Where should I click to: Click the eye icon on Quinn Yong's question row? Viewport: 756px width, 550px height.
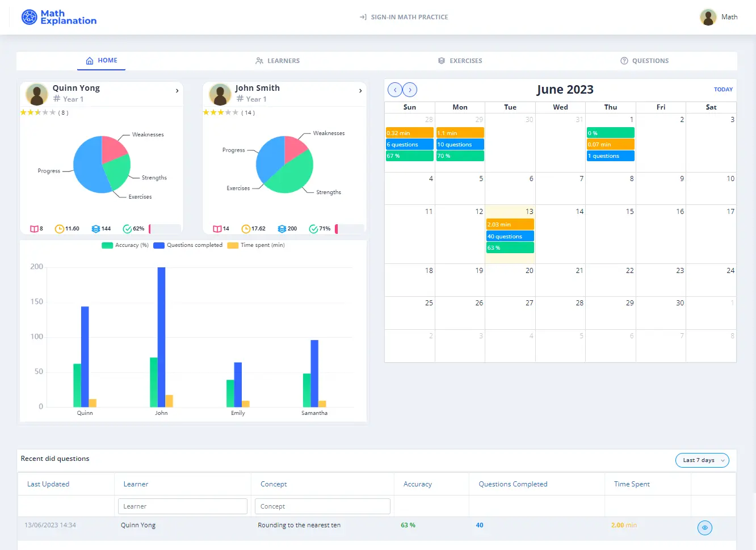pyautogui.click(x=704, y=527)
